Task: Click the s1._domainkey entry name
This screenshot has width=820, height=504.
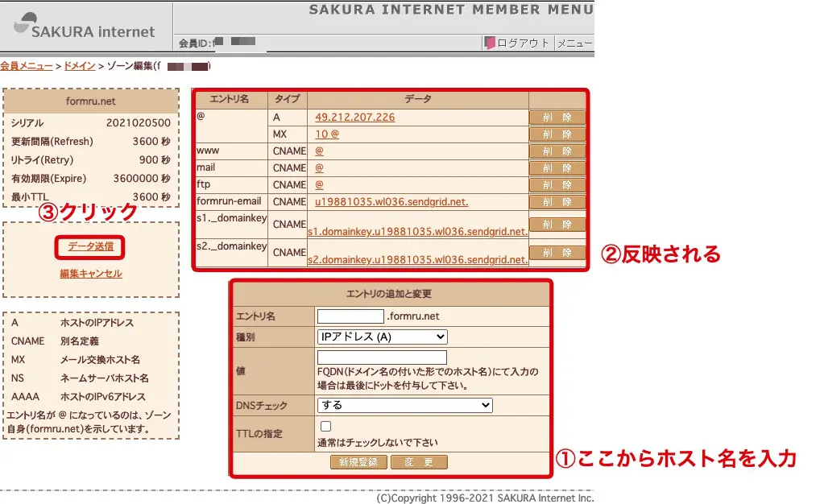Action: coord(232,218)
